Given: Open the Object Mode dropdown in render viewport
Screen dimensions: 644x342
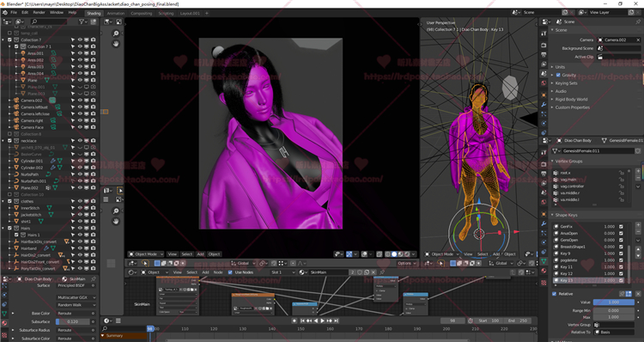Looking at the screenshot, I should 146,254.
